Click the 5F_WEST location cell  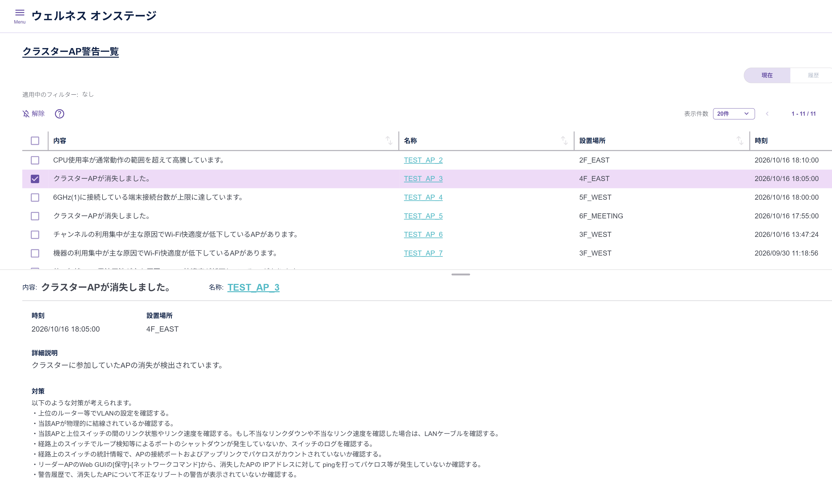[x=595, y=197]
